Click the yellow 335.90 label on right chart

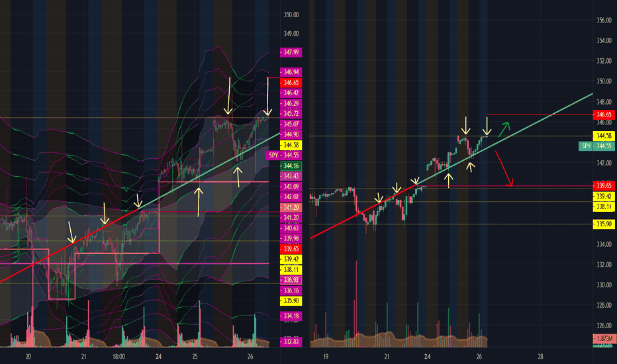click(604, 224)
